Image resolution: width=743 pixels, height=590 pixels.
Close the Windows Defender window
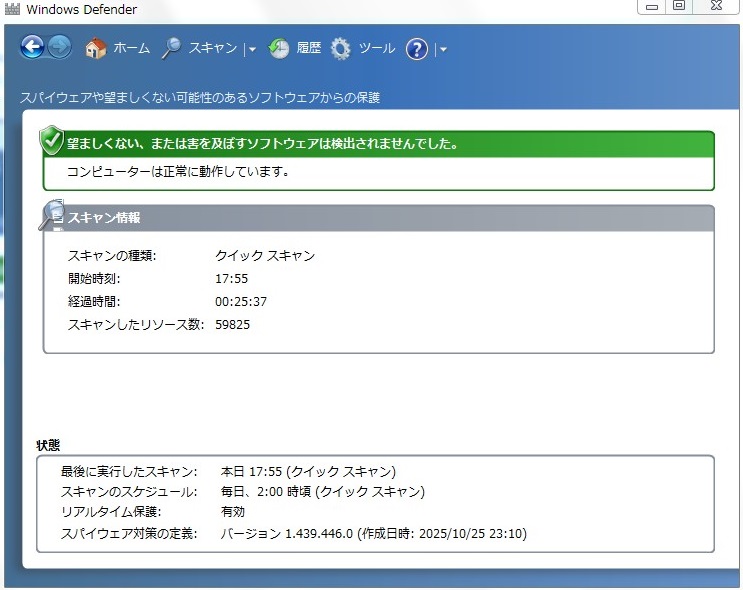(715, 6)
